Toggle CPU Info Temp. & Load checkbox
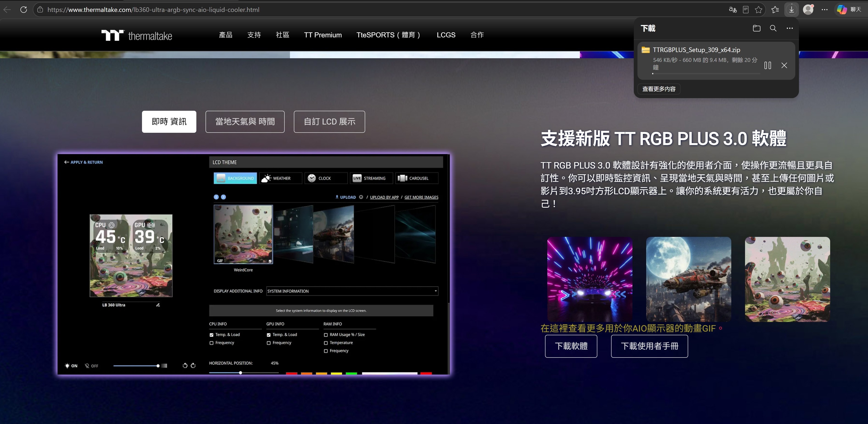 pos(211,335)
